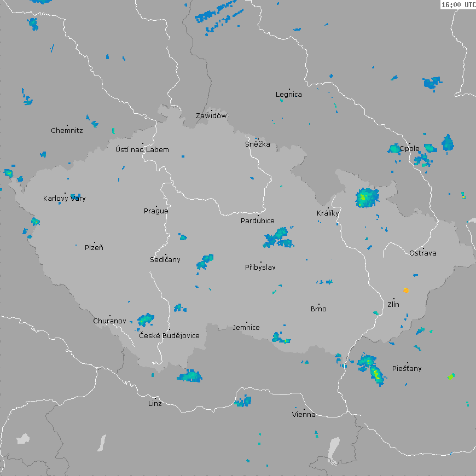
Task: Select the Legnica city label
Action: (x=289, y=95)
